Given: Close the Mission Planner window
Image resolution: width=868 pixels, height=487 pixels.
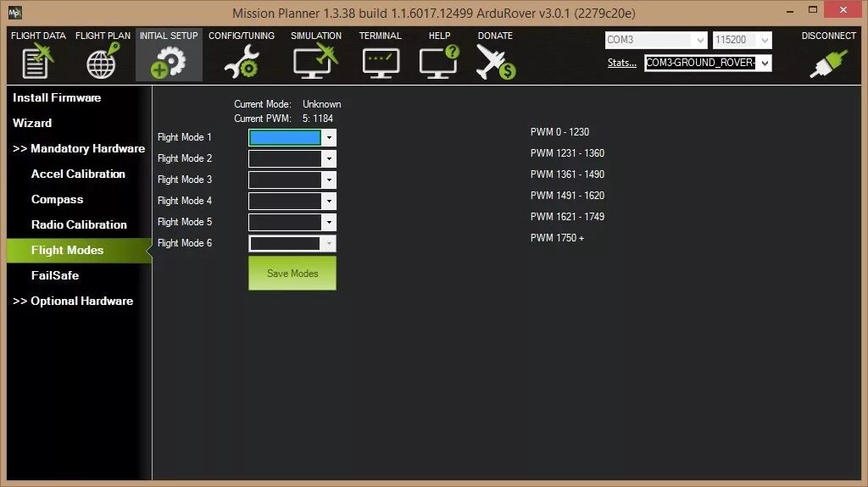Looking at the screenshot, I should click(843, 10).
